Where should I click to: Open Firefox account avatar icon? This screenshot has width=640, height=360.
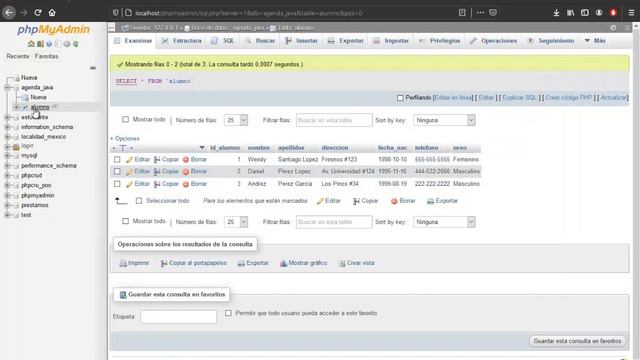pyautogui.click(x=599, y=13)
